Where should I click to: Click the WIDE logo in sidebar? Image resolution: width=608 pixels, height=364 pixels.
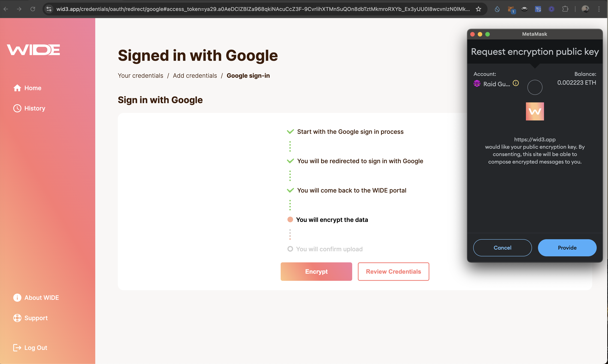click(x=33, y=50)
